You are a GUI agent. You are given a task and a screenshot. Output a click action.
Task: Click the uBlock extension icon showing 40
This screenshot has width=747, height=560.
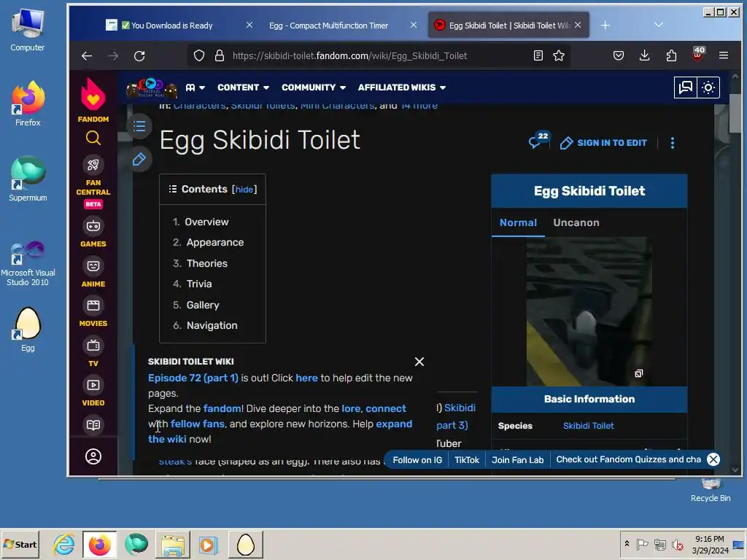pos(697,54)
